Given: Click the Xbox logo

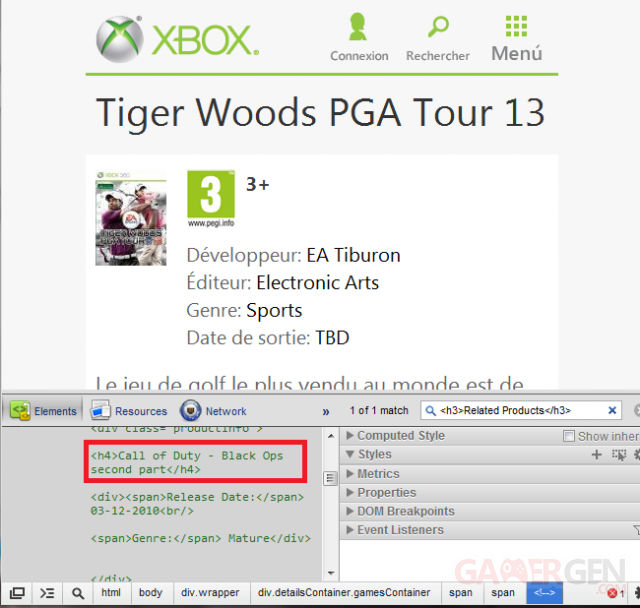Looking at the screenshot, I should pos(178,40).
